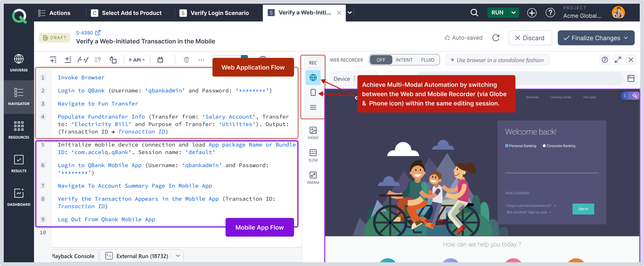Click the Show Credentials link
The image size is (644, 266).
pos(517,193)
